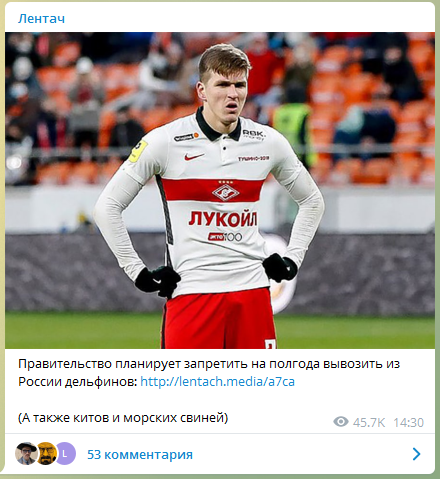
Task: Open the footballer photo attachment
Action: click(x=220, y=190)
